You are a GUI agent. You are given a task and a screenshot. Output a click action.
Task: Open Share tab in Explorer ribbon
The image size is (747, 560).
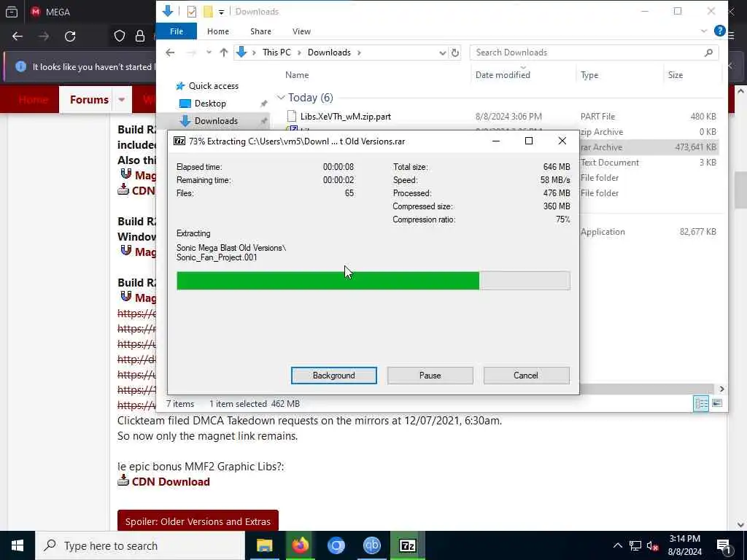260,31
